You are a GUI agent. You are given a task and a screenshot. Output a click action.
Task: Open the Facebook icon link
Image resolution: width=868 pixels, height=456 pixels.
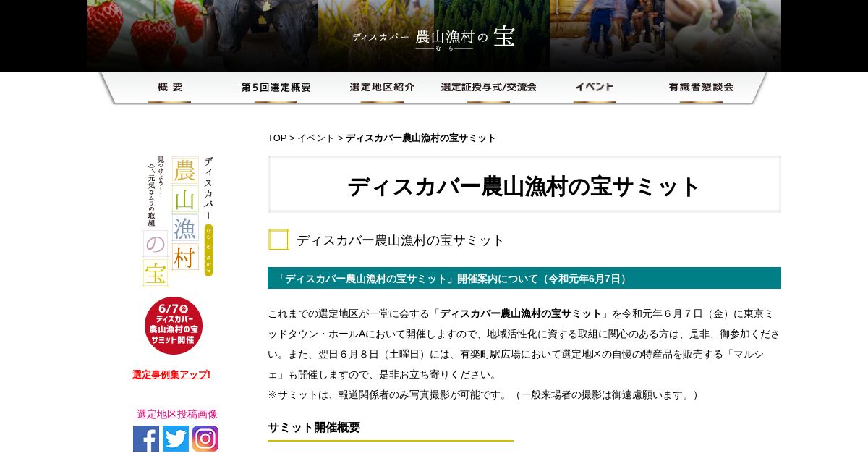coord(146,439)
